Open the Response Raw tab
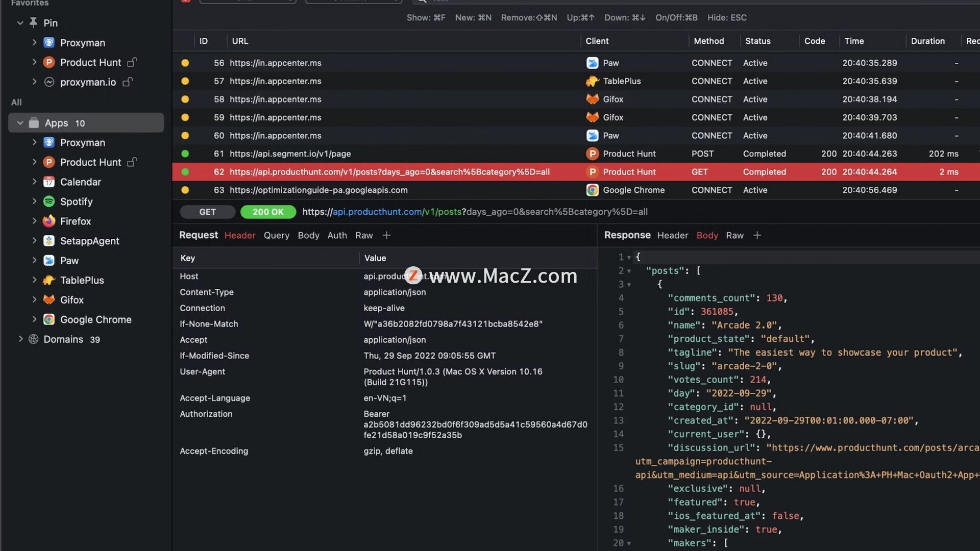Viewport: 980px width, 551px height. click(734, 235)
